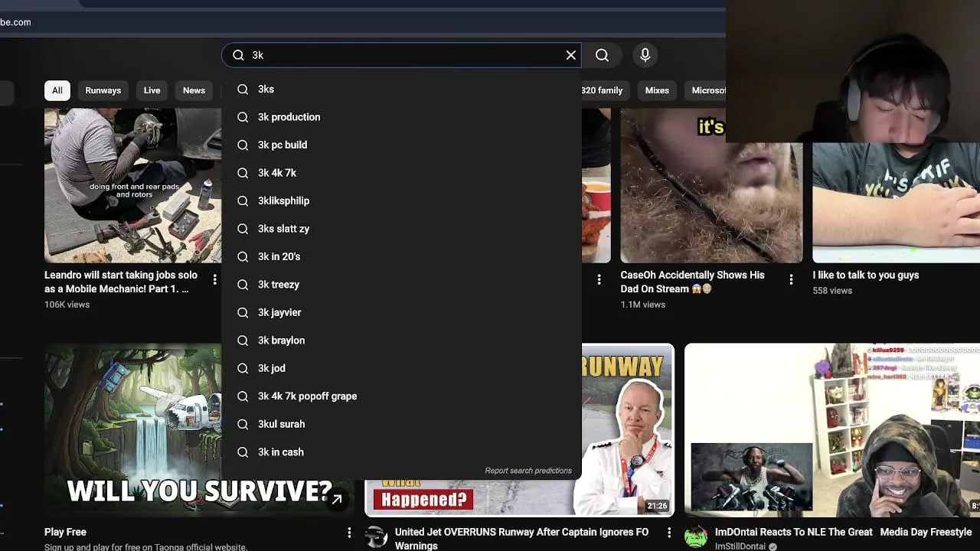
Task: Open the 'WILL YOU SURVIVE?' ad thumbnail
Action: [132, 429]
